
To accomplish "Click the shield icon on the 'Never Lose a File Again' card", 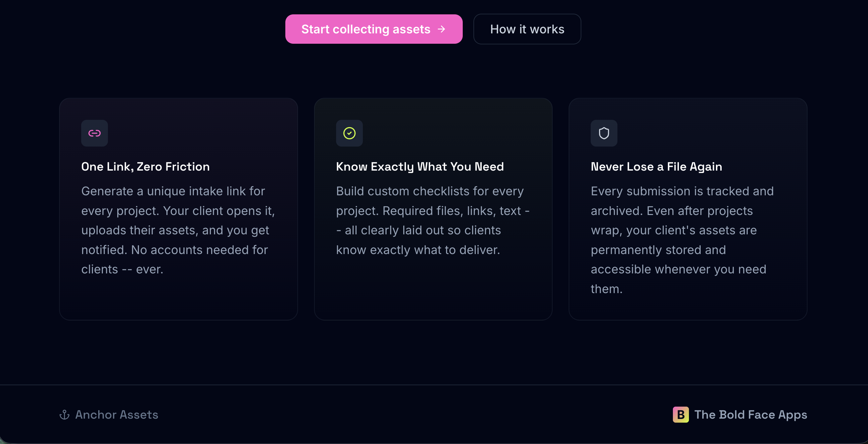I will click(604, 133).
